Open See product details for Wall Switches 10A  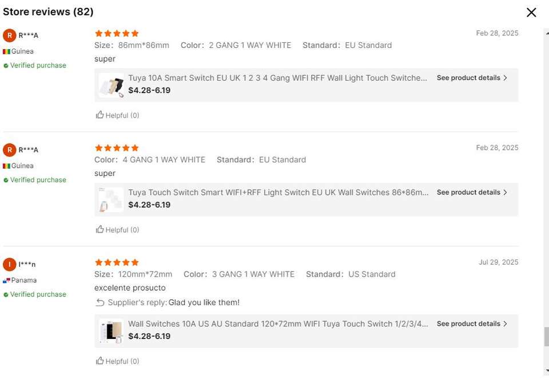pyautogui.click(x=472, y=324)
